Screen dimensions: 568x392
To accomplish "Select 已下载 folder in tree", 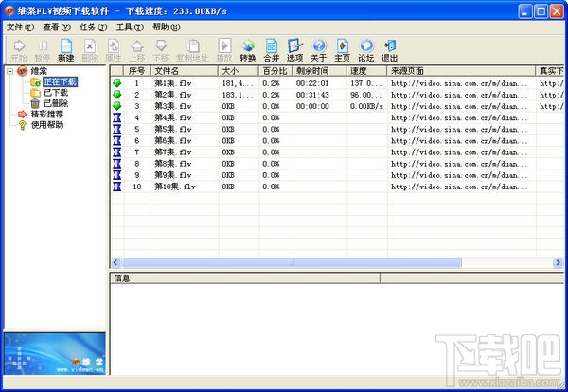I will (56, 93).
